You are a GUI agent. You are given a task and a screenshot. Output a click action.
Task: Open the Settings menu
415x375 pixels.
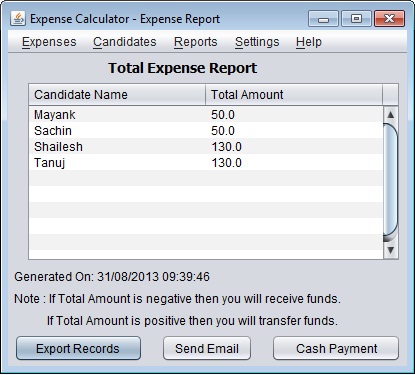[257, 42]
